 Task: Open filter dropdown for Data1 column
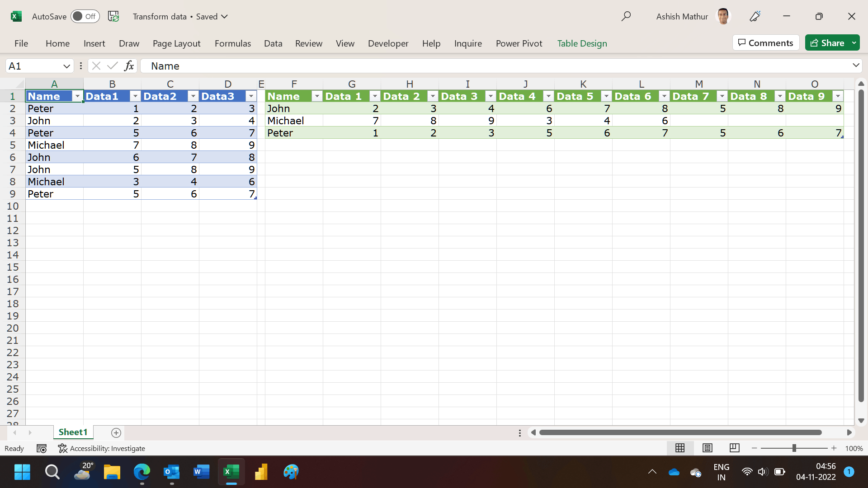coord(135,96)
